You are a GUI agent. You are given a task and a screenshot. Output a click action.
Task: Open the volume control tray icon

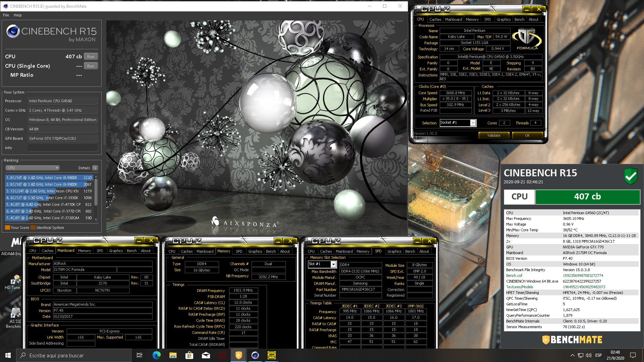[x=589, y=355]
